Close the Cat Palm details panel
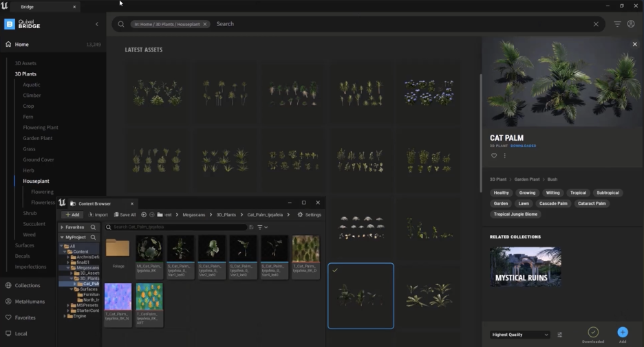The width and height of the screenshot is (644, 347). 635,44
